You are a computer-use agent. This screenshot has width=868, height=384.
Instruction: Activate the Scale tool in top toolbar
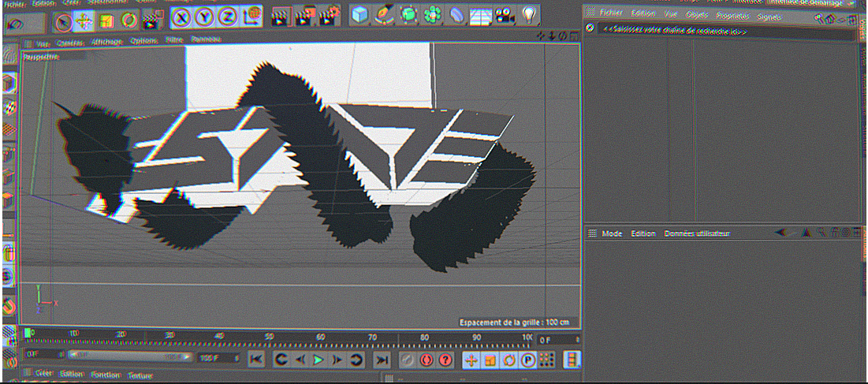pos(106,21)
